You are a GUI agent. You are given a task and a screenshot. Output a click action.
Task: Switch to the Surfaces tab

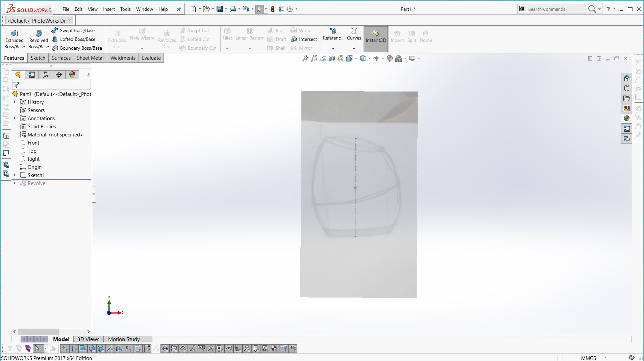(x=61, y=58)
